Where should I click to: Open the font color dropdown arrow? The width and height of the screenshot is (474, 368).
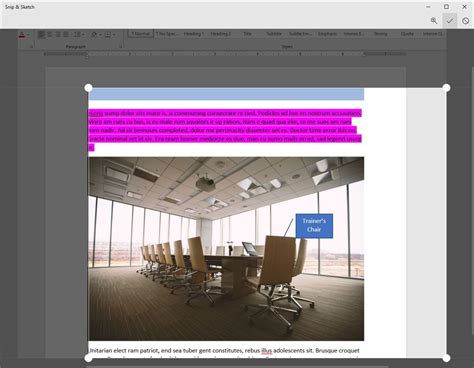click(x=28, y=35)
